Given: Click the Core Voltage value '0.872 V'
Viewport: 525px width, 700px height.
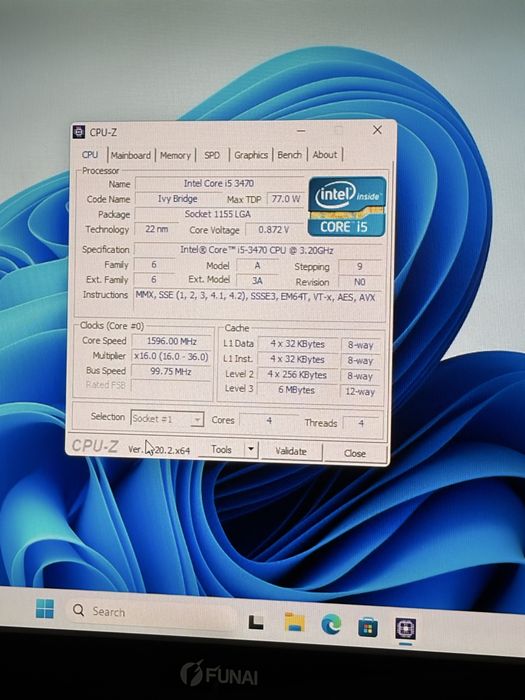Looking at the screenshot, I should click(274, 229).
